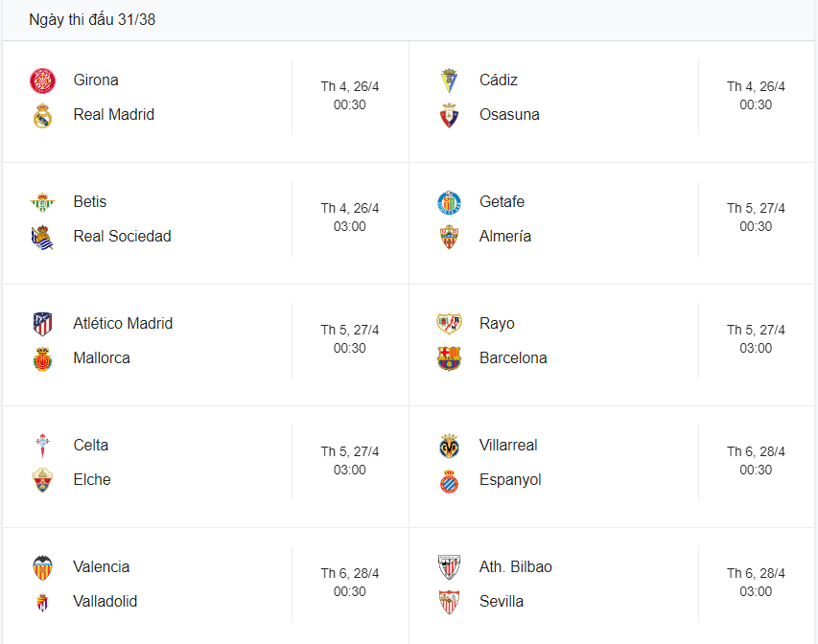Click the Real Sociedad badge
Image resolution: width=818 pixels, height=644 pixels.
42,236
